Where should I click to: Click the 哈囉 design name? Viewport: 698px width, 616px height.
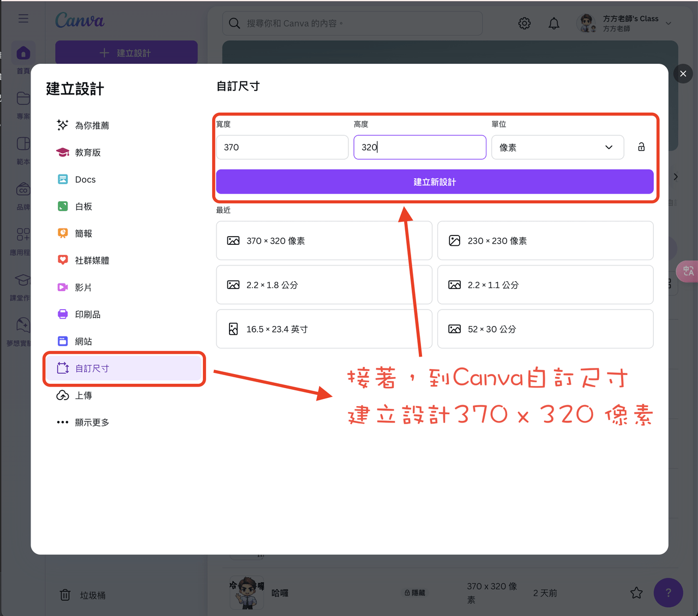(280, 593)
